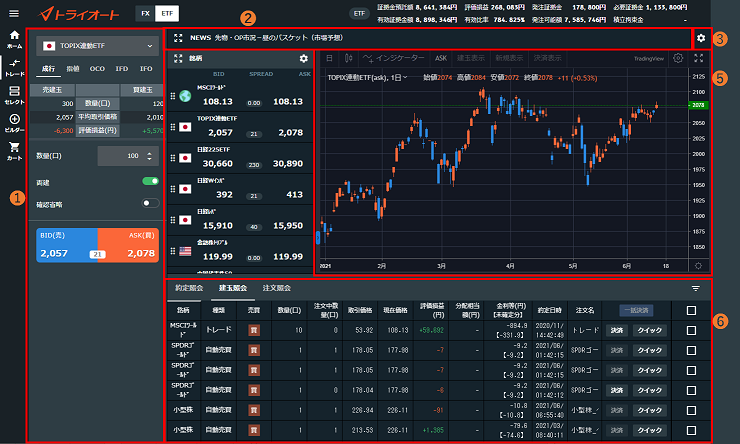Select the Nikkei 225 ETF price row

[x=241, y=159]
